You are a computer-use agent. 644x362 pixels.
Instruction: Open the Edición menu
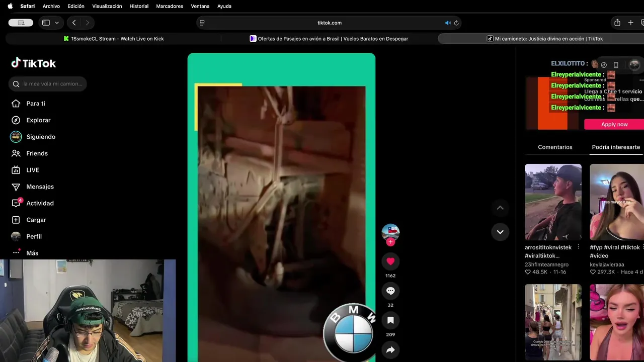pyautogui.click(x=76, y=6)
